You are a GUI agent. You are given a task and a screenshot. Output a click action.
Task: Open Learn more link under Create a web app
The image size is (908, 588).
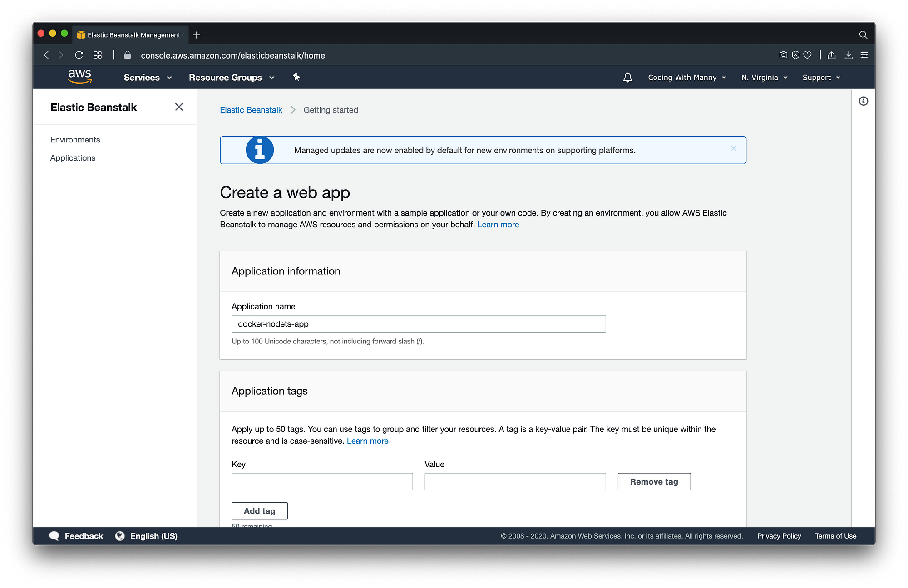(498, 225)
